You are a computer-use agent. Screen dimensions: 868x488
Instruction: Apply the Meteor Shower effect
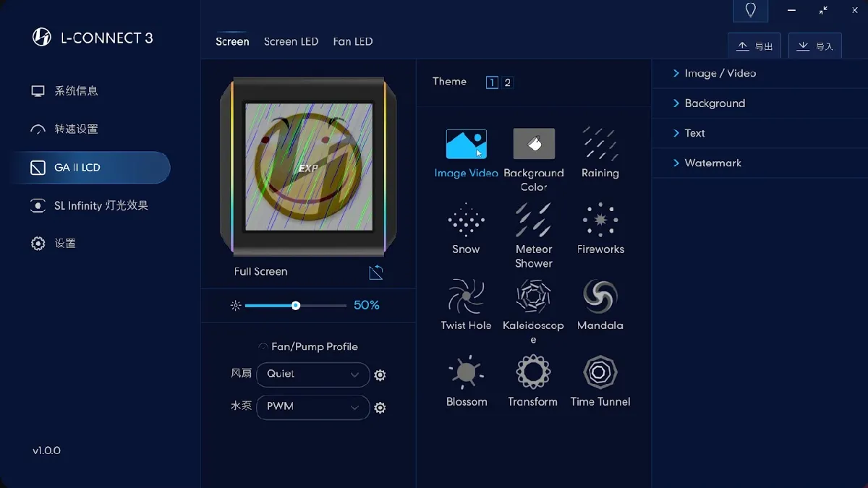(x=534, y=220)
